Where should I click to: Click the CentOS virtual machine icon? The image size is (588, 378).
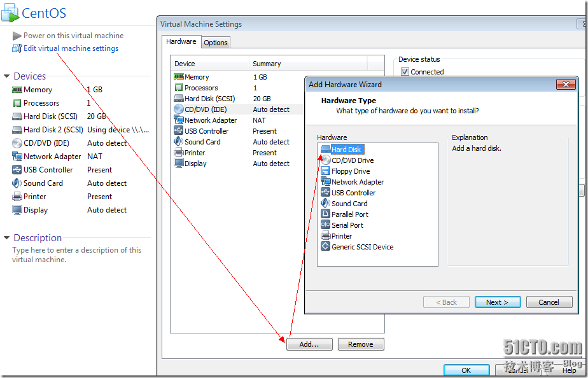[x=10, y=13]
